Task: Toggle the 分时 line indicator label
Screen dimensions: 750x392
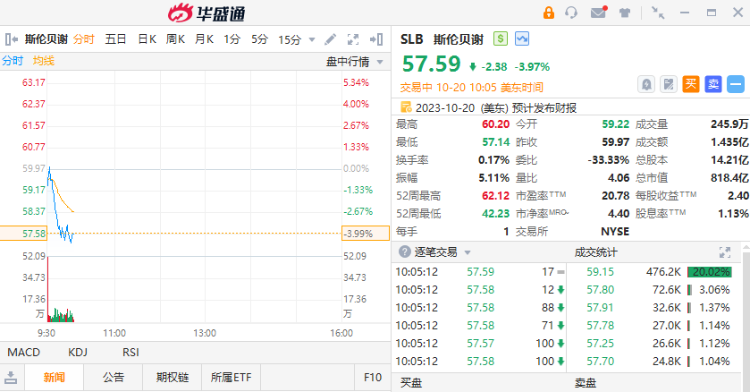Action: (x=12, y=61)
